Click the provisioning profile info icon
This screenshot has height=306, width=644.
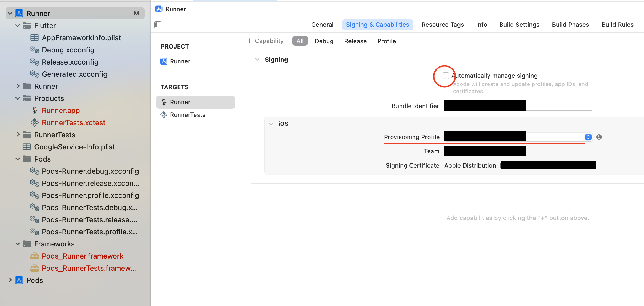(x=599, y=137)
